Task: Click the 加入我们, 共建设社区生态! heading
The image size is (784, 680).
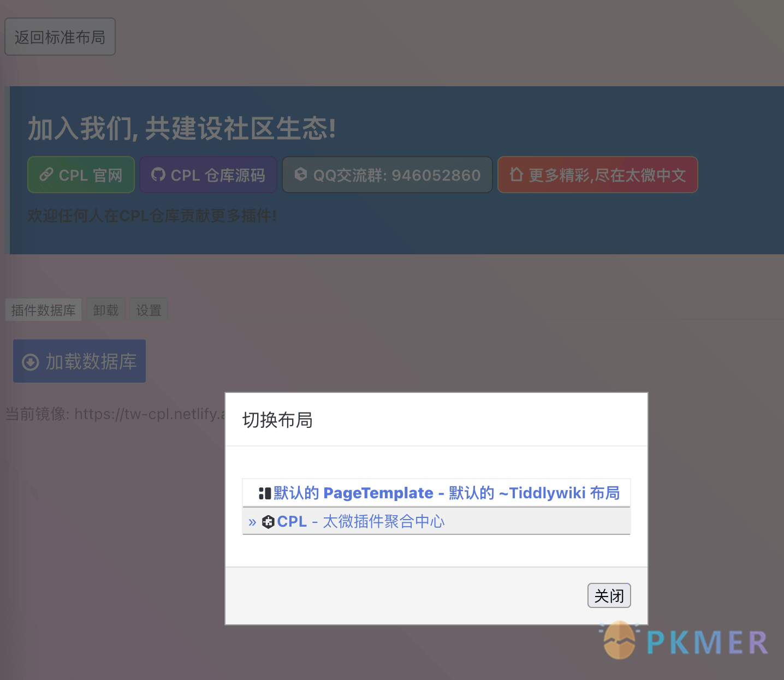Action: point(182,129)
